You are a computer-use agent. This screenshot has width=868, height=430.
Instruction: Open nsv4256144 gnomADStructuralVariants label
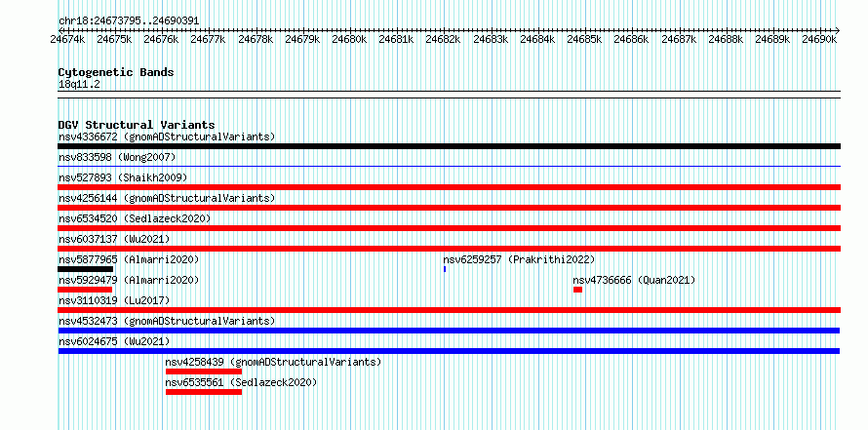coord(167,198)
